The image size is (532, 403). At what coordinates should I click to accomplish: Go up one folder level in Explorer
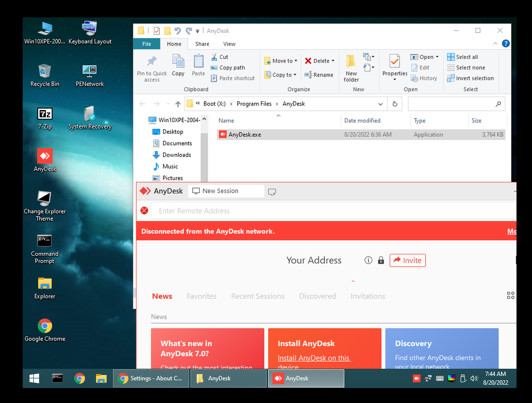[x=178, y=104]
